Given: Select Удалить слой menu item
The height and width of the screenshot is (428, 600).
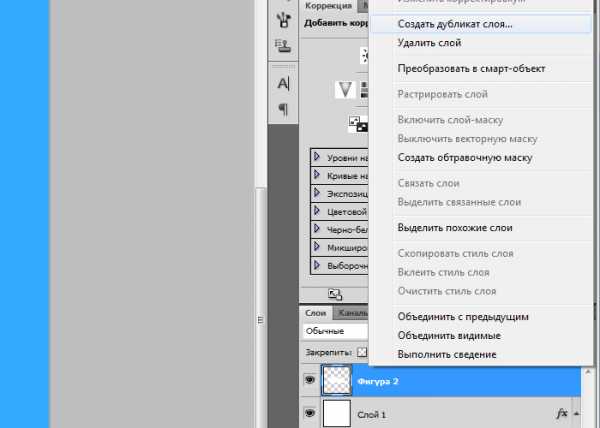Looking at the screenshot, I should tap(428, 43).
